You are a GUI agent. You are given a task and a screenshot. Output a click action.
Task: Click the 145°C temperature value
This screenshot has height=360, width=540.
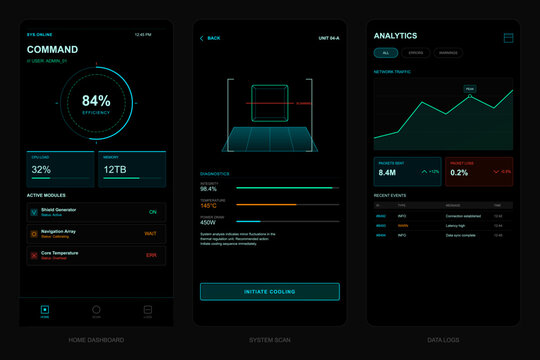coord(208,206)
